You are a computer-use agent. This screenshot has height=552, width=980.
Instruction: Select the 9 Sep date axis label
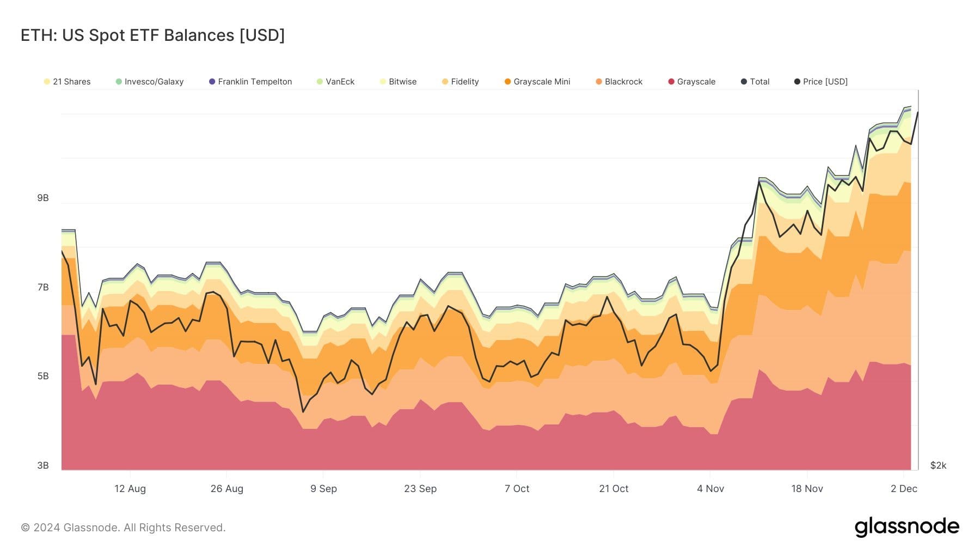(323, 489)
